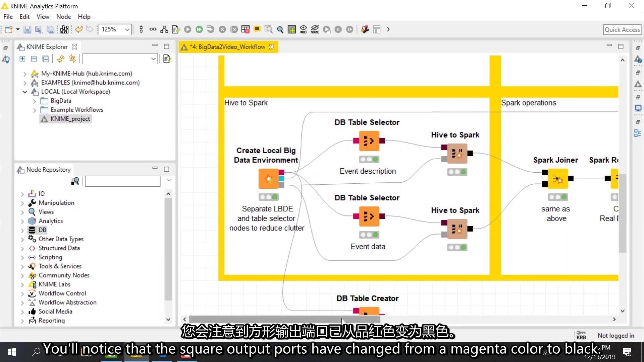Image resolution: width=644 pixels, height=362 pixels.
Task: Click the Align Vertically toolbar icon
Action: tap(141, 29)
